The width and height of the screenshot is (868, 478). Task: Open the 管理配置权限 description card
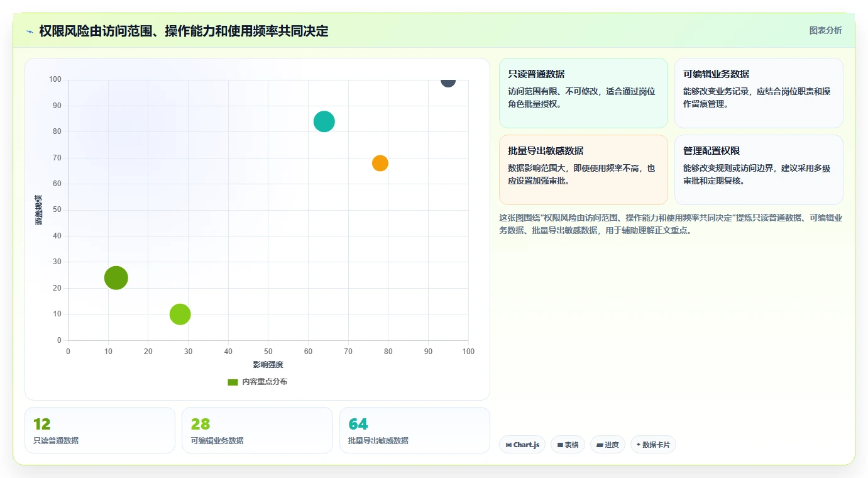coord(759,170)
